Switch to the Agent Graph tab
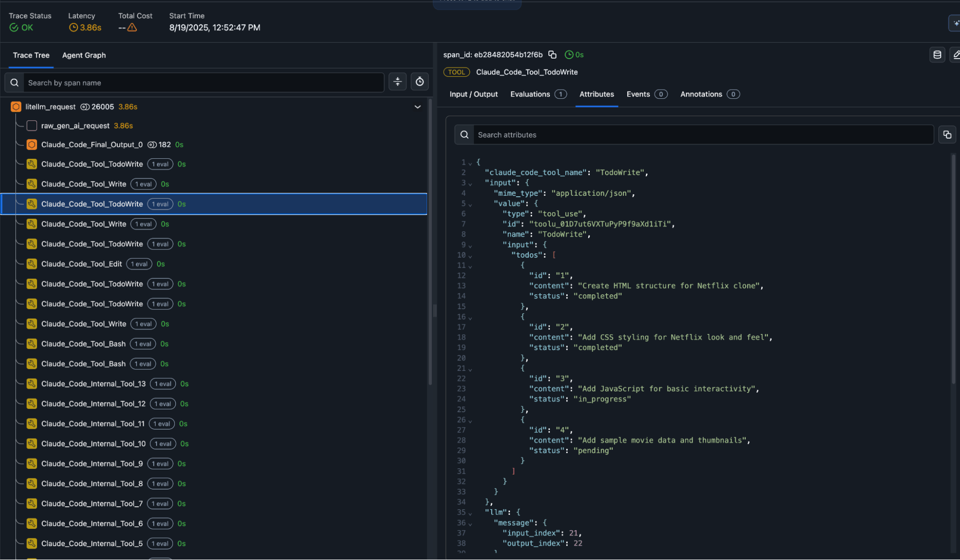The width and height of the screenshot is (960, 560). coord(84,55)
